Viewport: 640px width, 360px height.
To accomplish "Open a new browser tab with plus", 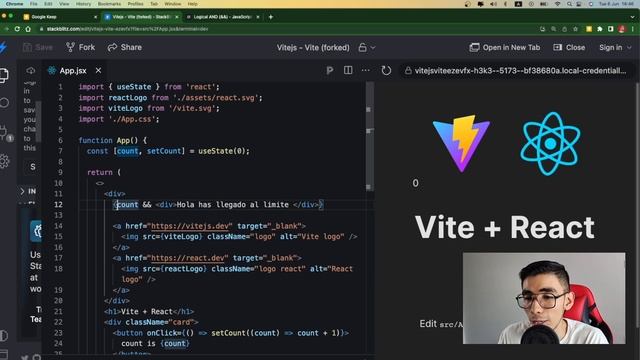I will pyautogui.click(x=270, y=17).
